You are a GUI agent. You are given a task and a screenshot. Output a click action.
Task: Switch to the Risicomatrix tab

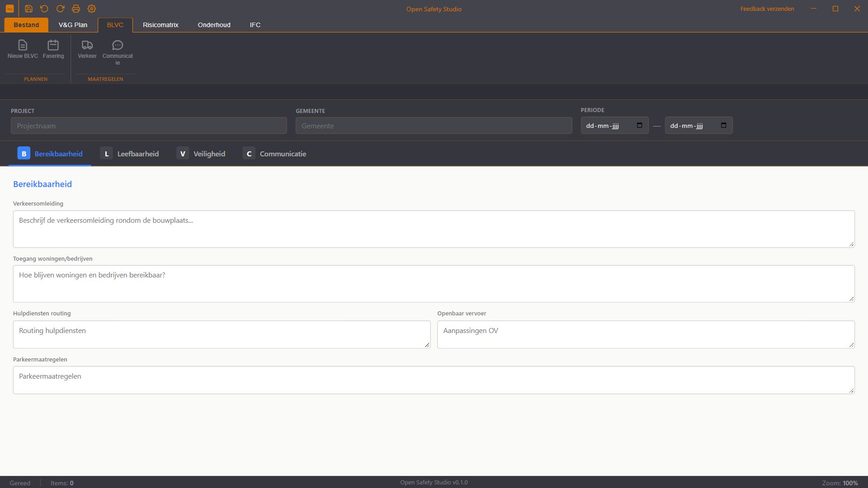(x=160, y=25)
